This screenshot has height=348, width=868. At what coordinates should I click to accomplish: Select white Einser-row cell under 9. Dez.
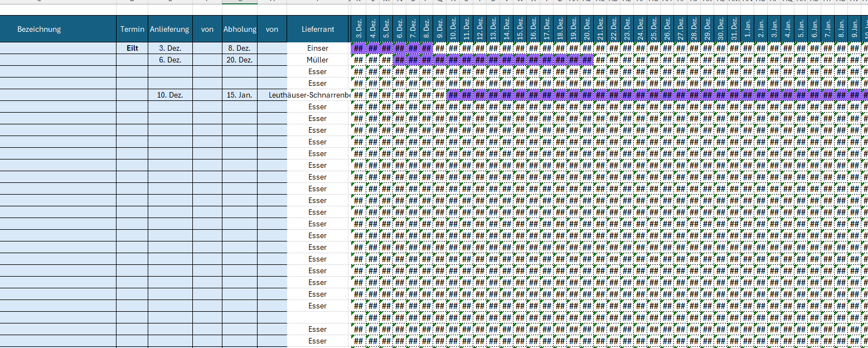439,48
